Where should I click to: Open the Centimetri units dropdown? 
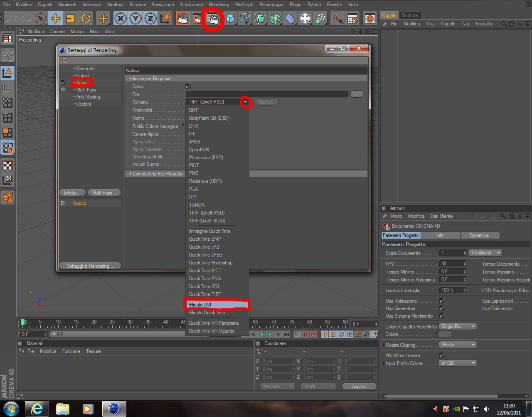point(486,253)
